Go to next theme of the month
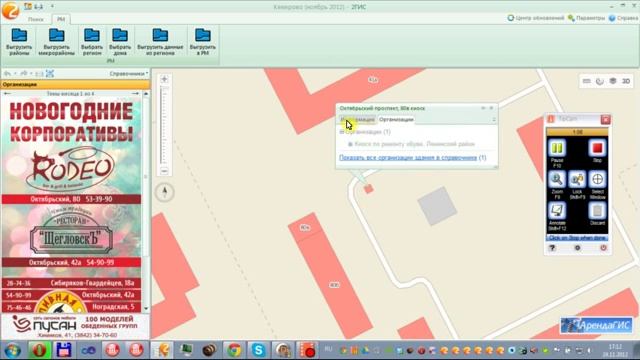 coord(135,93)
